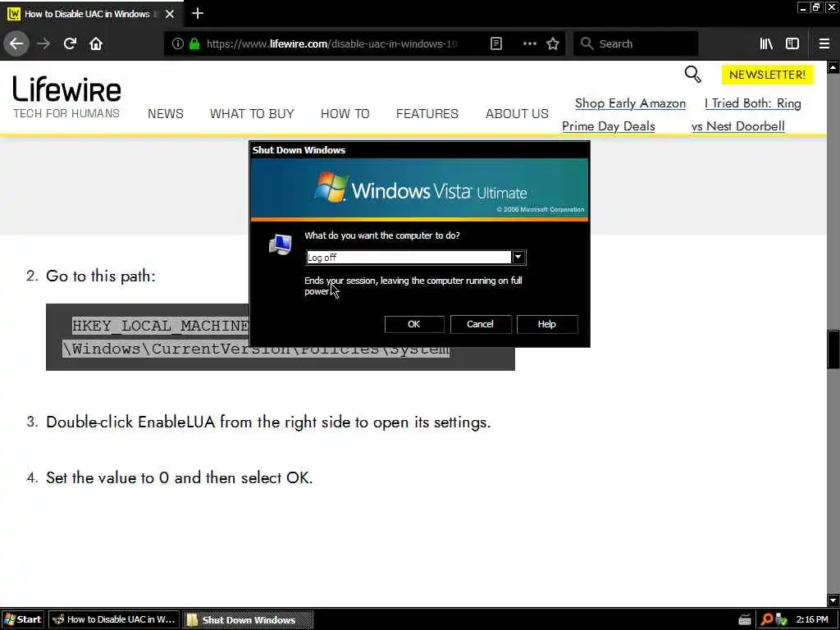Viewport: 840px width, 630px height.
Task: Click the HKEY_LOCAL_MACHINE registry path text
Action: [x=160, y=326]
